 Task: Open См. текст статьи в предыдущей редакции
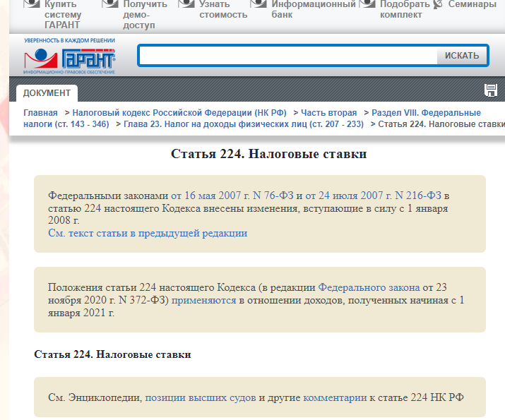coord(148,233)
